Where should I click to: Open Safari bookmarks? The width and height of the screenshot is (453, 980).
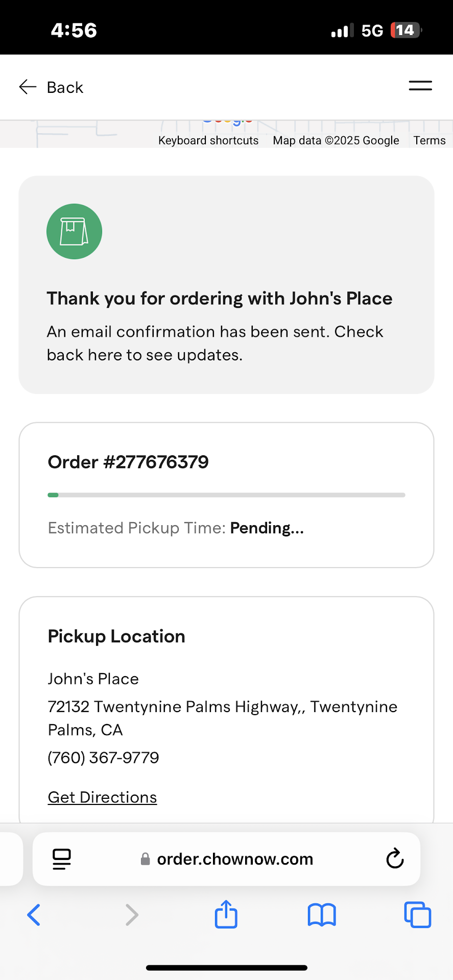(322, 915)
